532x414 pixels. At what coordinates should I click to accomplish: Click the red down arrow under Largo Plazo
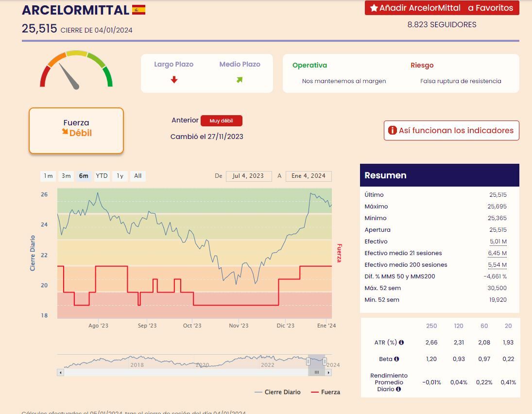(x=174, y=80)
